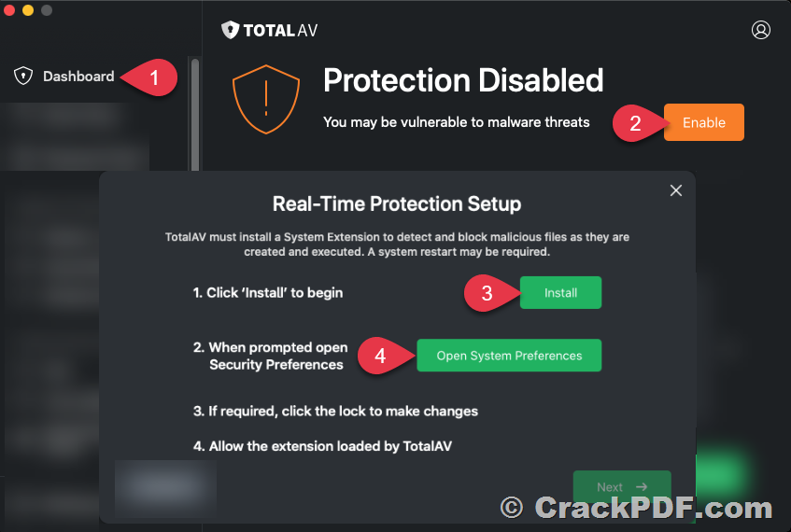Click the Dashboard shield icon in sidebar
This screenshot has height=532, width=791.
pos(23,77)
